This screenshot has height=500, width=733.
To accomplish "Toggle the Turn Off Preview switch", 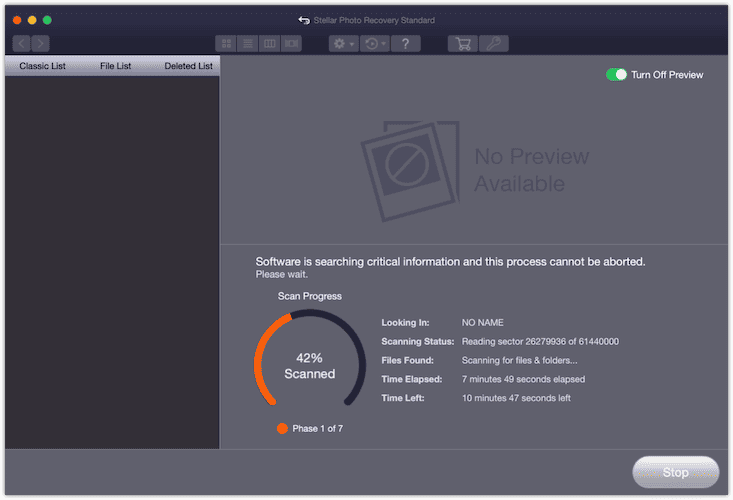I will tap(616, 75).
